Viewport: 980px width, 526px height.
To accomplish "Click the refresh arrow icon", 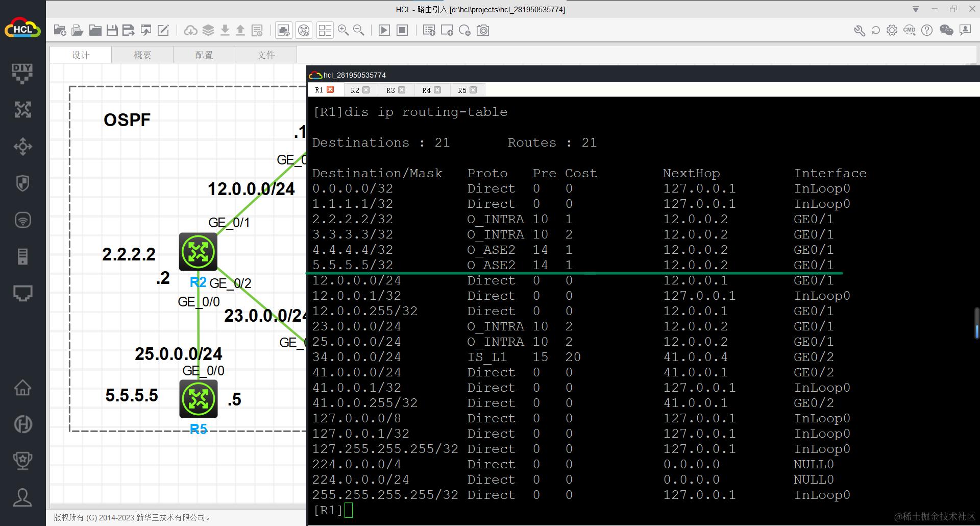I will point(876,30).
